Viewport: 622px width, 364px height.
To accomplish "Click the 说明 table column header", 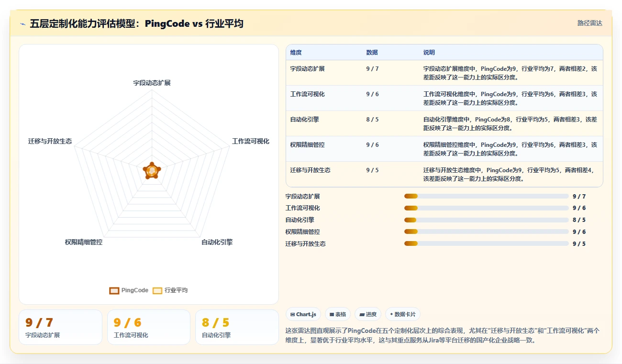I will 429,53.
